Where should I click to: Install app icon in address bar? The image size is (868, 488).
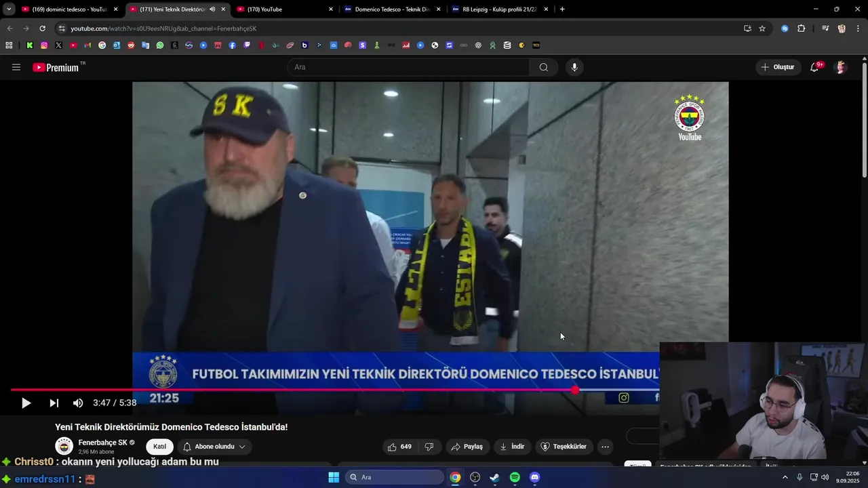[x=747, y=28]
